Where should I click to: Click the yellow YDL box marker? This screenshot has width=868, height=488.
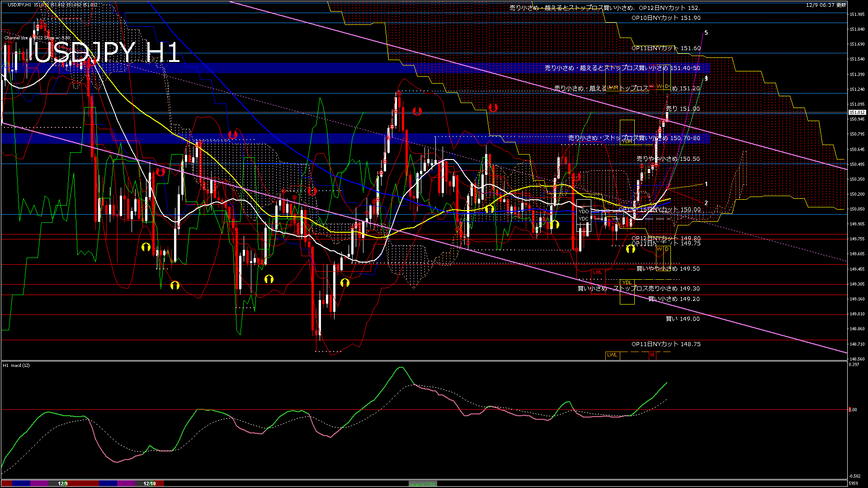click(x=627, y=283)
